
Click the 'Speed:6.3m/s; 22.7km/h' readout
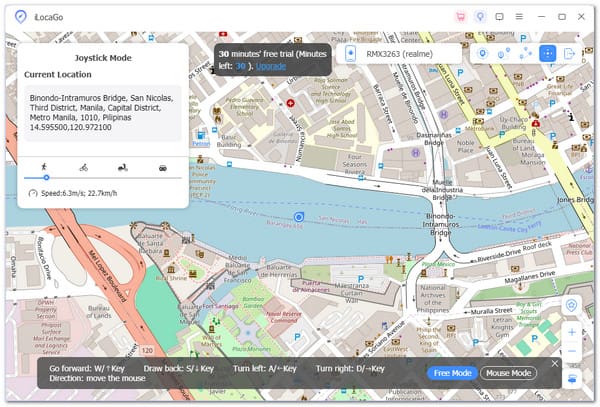[x=79, y=194]
